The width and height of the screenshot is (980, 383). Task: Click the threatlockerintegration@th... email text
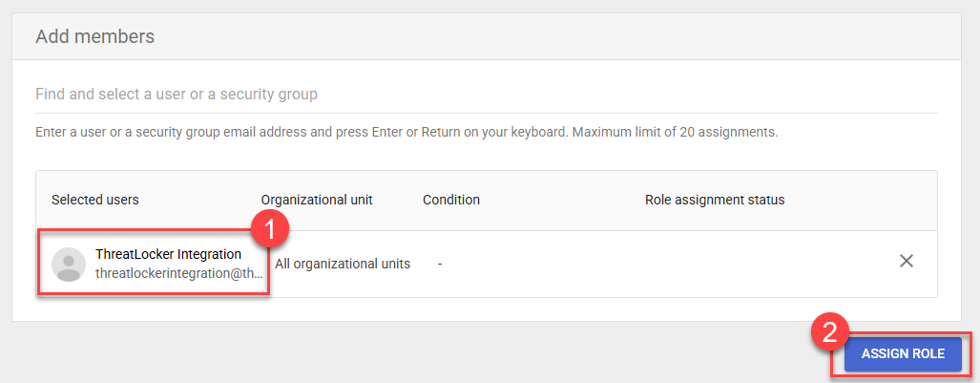coord(178,273)
